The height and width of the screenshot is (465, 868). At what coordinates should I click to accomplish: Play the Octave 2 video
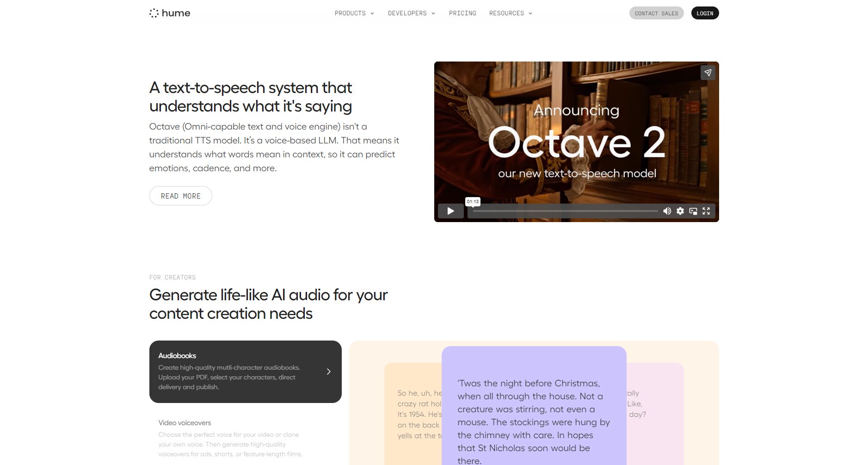tap(450, 211)
